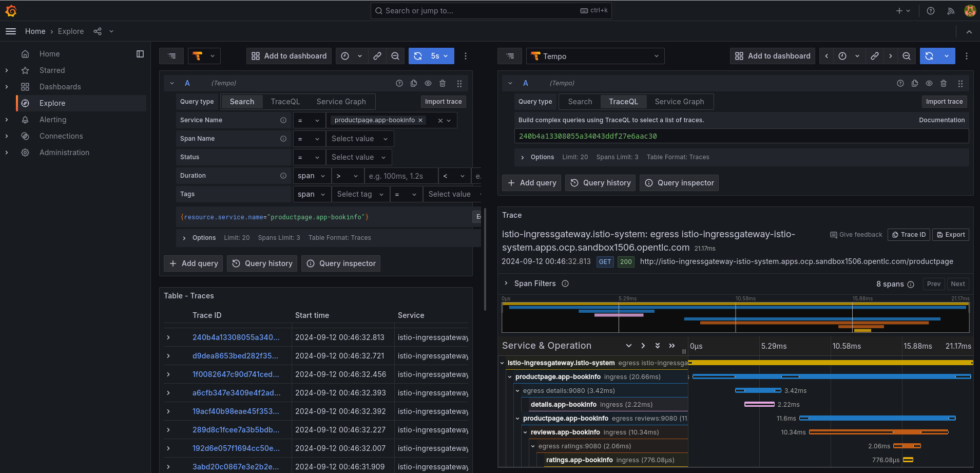980x473 pixels.
Task: Open the hamburger navigation menu
Action: click(11, 31)
